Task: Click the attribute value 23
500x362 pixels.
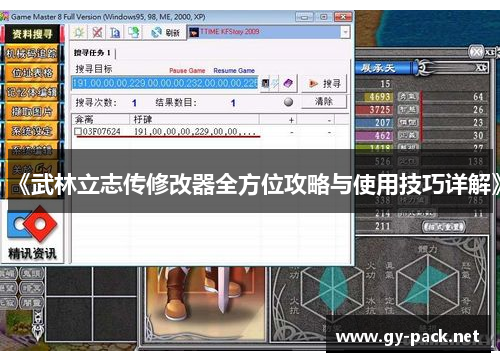Action: [478, 123]
